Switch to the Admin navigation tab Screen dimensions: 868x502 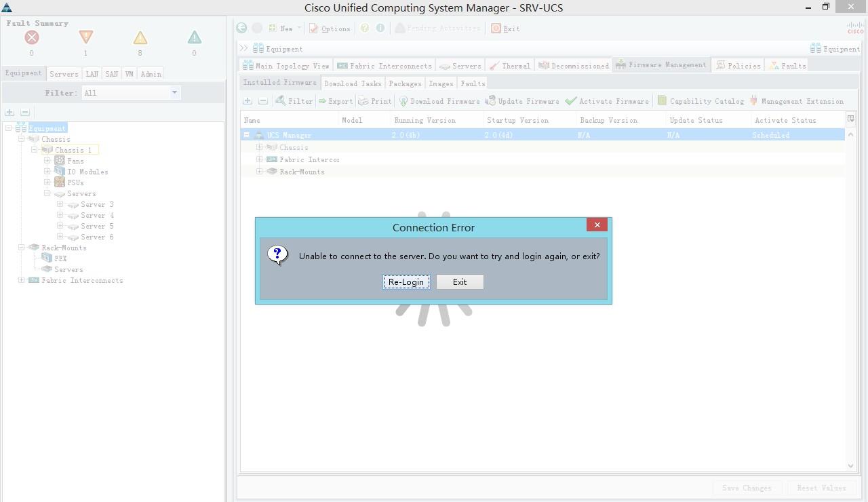click(151, 74)
